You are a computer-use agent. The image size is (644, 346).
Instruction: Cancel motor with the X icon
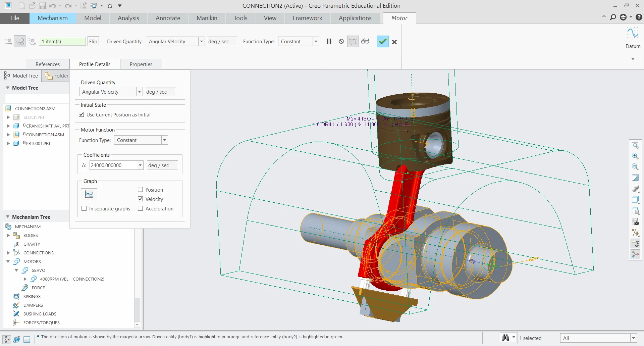click(x=394, y=42)
